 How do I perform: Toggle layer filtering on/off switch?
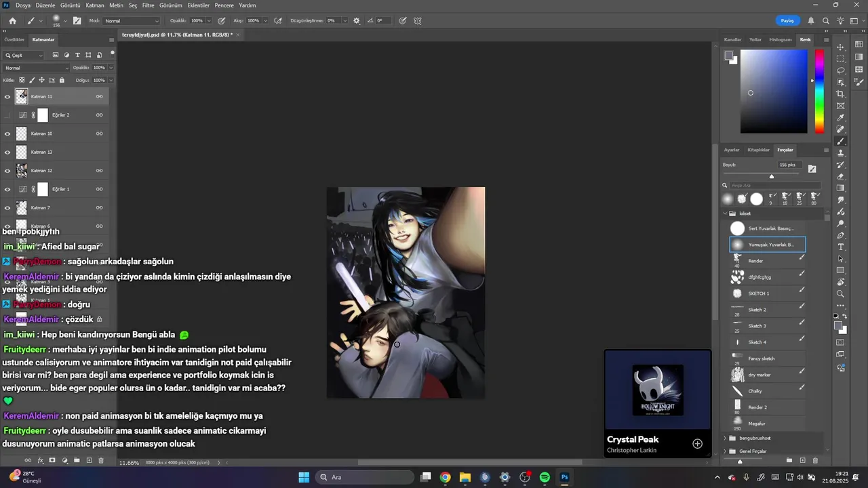click(112, 53)
